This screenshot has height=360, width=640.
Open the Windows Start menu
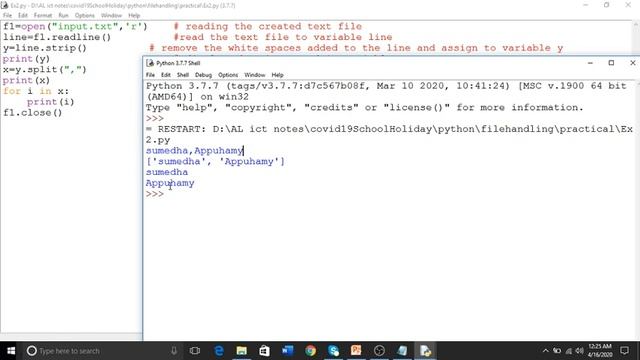[11, 351]
